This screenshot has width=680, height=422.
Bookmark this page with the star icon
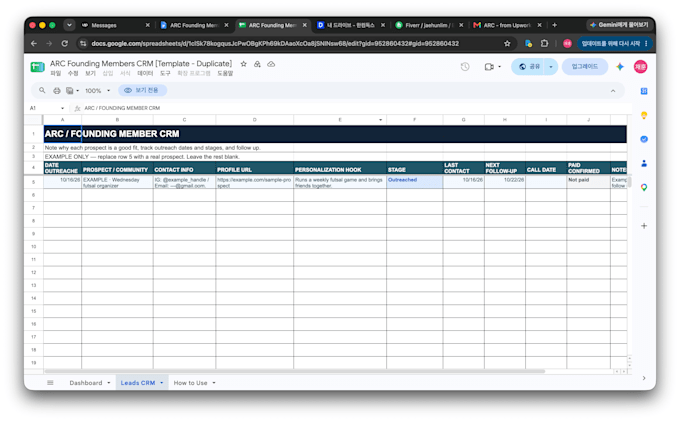pyautogui.click(x=507, y=43)
